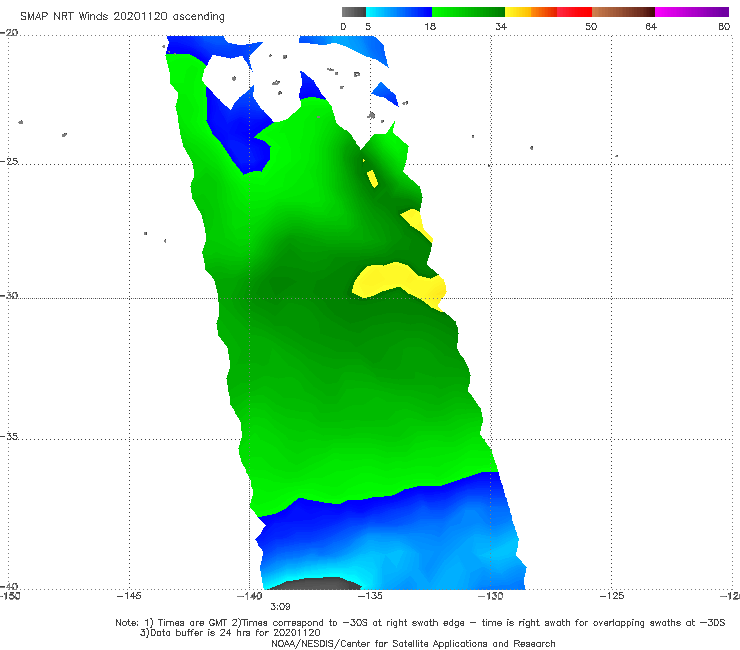This screenshot has width=740, height=650.
Task: Click the magenta-purple segment of the color scale
Action: point(692,12)
